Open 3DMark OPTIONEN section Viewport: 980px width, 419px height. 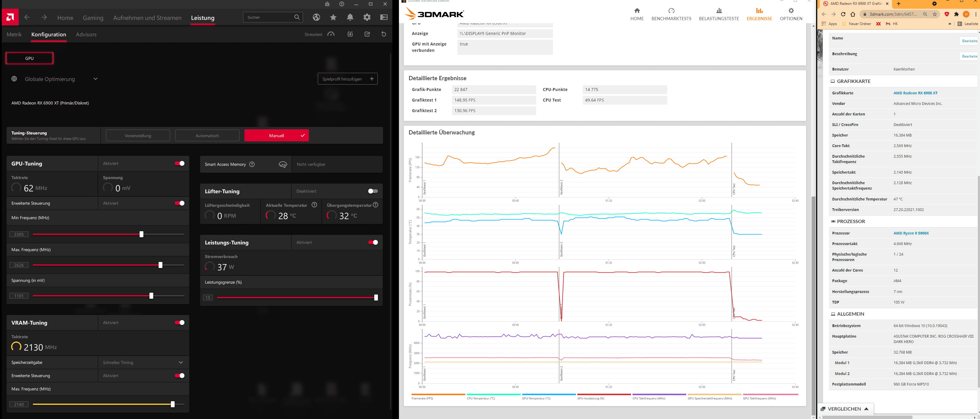[x=791, y=14]
